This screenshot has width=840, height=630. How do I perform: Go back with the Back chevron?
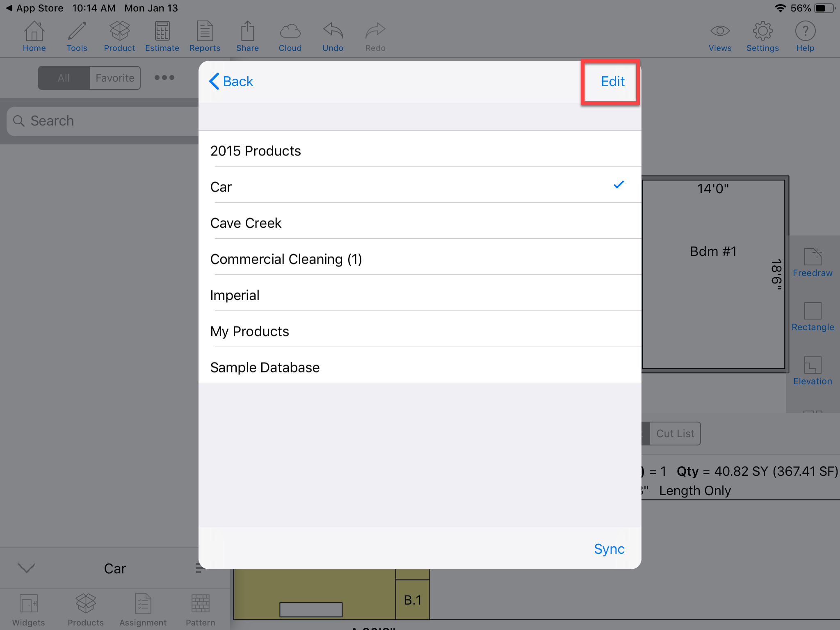tap(232, 81)
